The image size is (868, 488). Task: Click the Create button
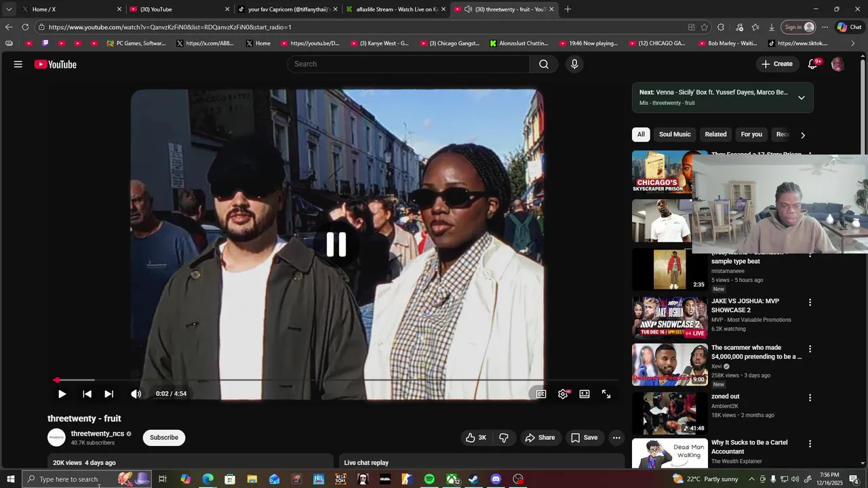coord(777,64)
